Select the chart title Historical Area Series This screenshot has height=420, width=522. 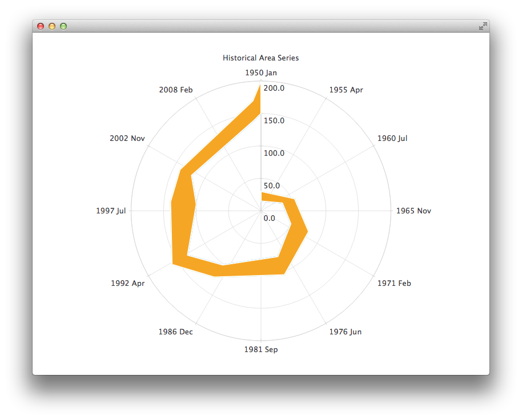coord(261,58)
